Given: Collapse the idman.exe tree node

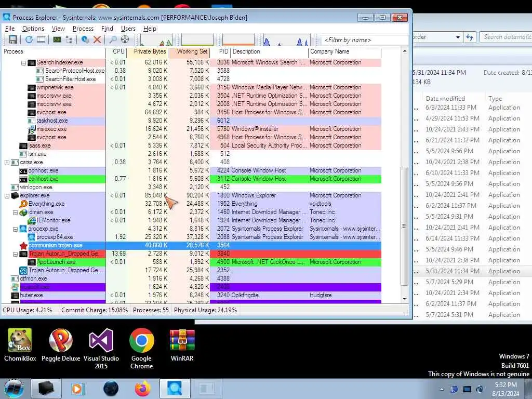Looking at the screenshot, I should pyautogui.click(x=15, y=212).
